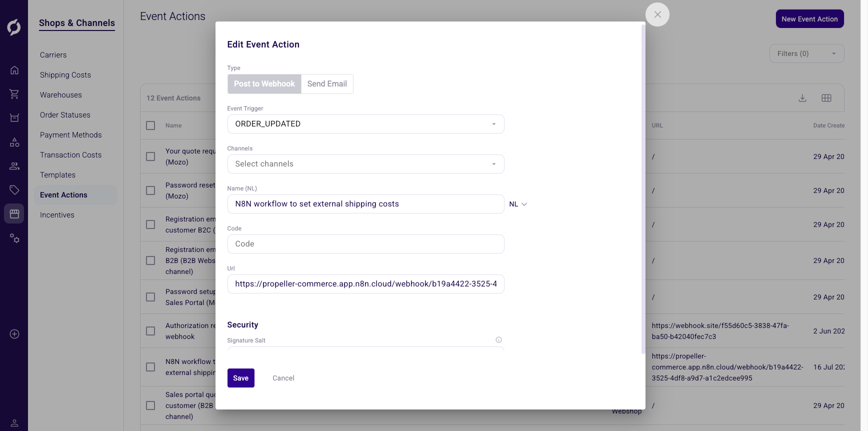The width and height of the screenshot is (868, 431).
Task: Click the New Event Action button
Action: 809,19
